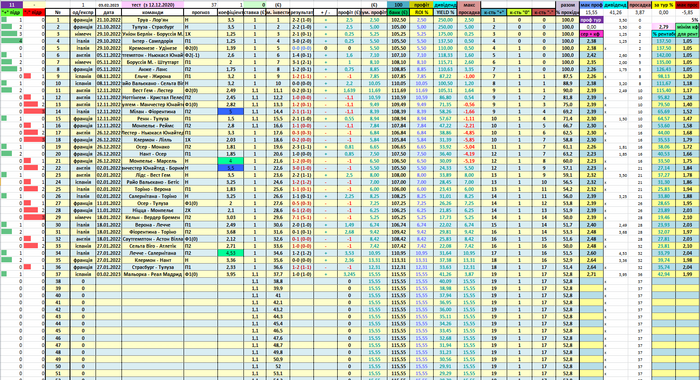
Task: Click the pink 'тест (з 12.12.2020)' title cell
Action: tap(152, 4)
